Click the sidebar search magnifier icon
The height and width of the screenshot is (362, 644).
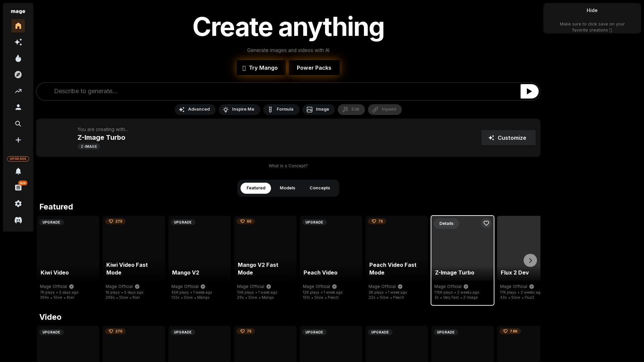(x=18, y=124)
